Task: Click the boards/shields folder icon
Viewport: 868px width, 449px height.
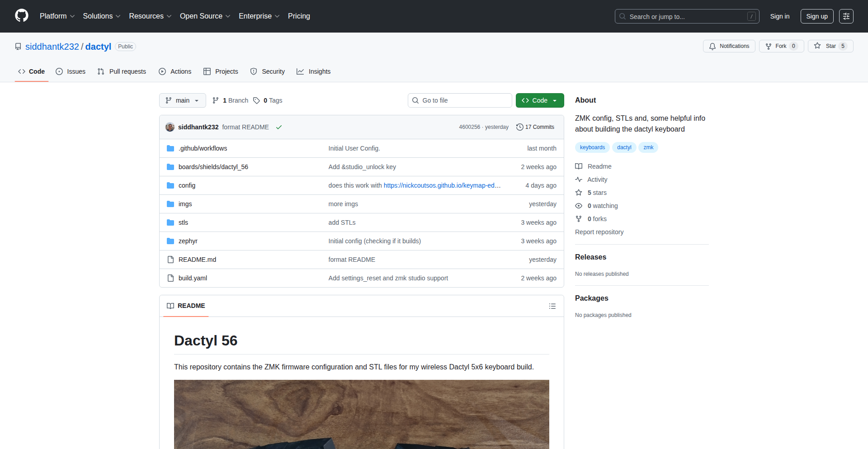Action: pyautogui.click(x=170, y=167)
